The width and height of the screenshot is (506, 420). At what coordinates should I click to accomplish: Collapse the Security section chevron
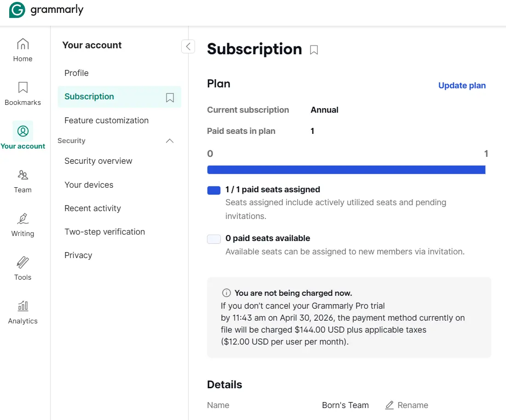point(169,141)
